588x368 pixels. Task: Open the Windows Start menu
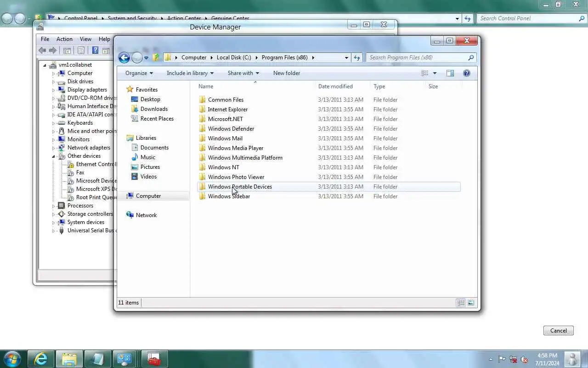pyautogui.click(x=12, y=359)
